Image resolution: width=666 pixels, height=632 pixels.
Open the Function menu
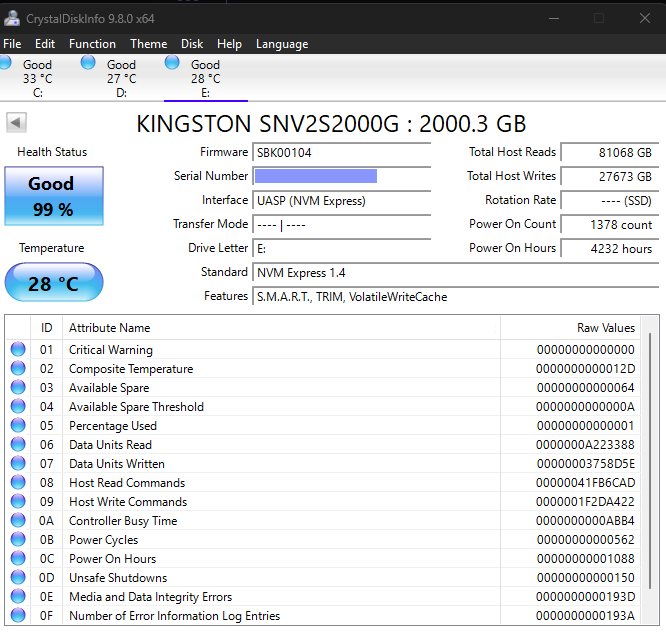point(92,44)
